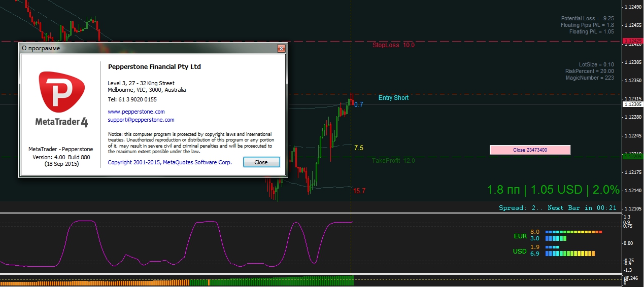This screenshot has width=644, height=287.
Task: Click the StopLoss 10.0 label
Action: coord(394,45)
